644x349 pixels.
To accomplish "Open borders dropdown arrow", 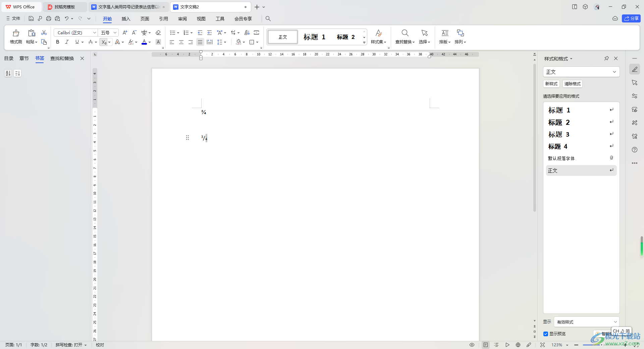I will click(257, 42).
